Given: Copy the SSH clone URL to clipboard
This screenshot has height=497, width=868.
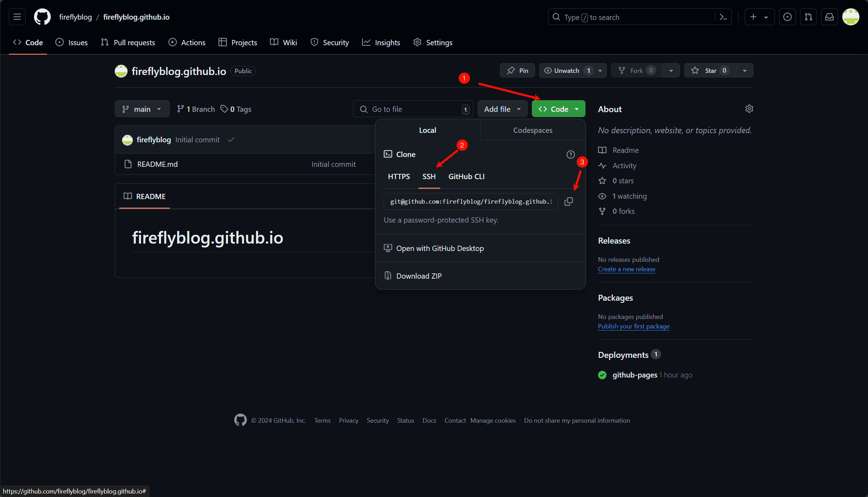Looking at the screenshot, I should click(x=569, y=201).
